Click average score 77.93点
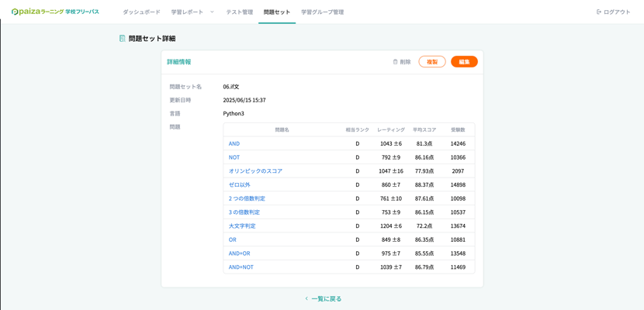The width and height of the screenshot is (644, 310). coord(424,171)
